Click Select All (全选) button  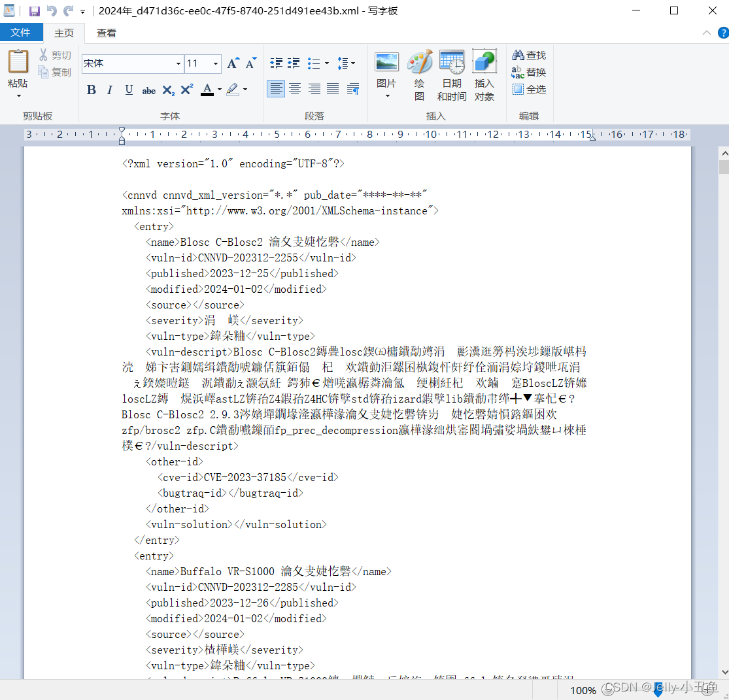(529, 90)
